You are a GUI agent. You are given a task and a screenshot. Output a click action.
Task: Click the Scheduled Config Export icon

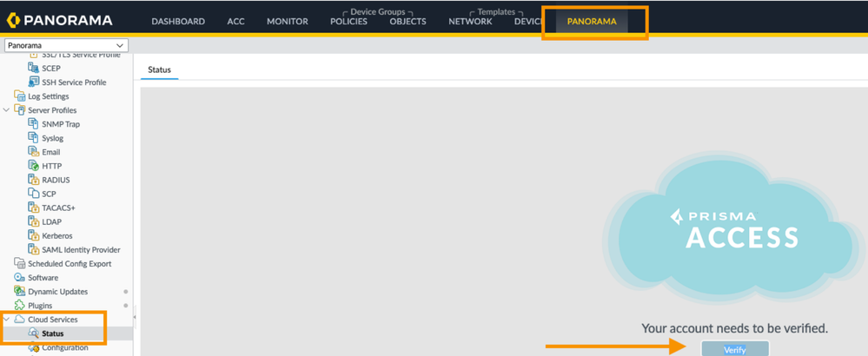tap(19, 263)
